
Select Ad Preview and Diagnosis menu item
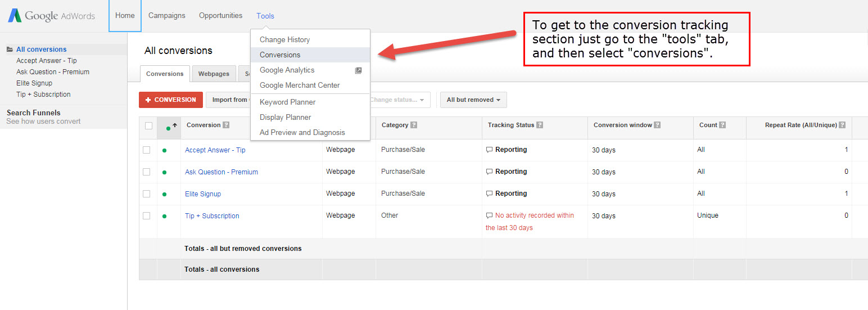point(310,133)
